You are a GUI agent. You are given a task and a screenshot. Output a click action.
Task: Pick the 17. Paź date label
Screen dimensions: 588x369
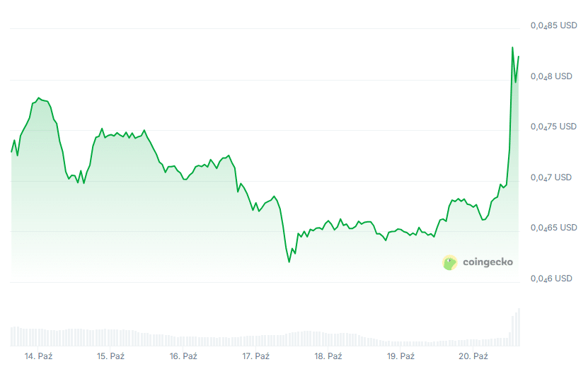[256, 356]
